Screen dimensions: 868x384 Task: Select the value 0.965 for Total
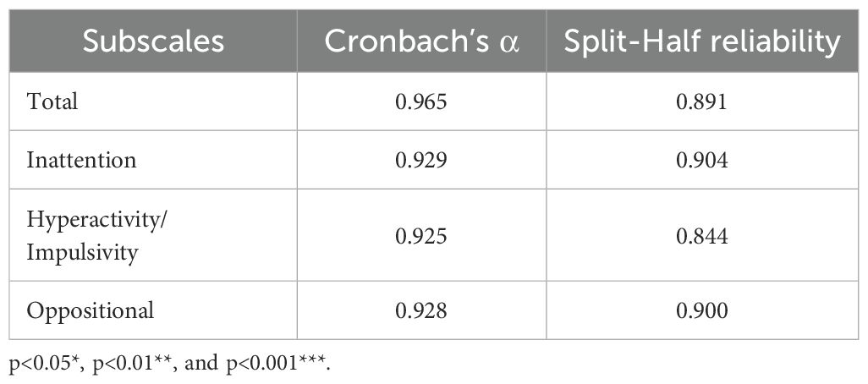tap(420, 103)
